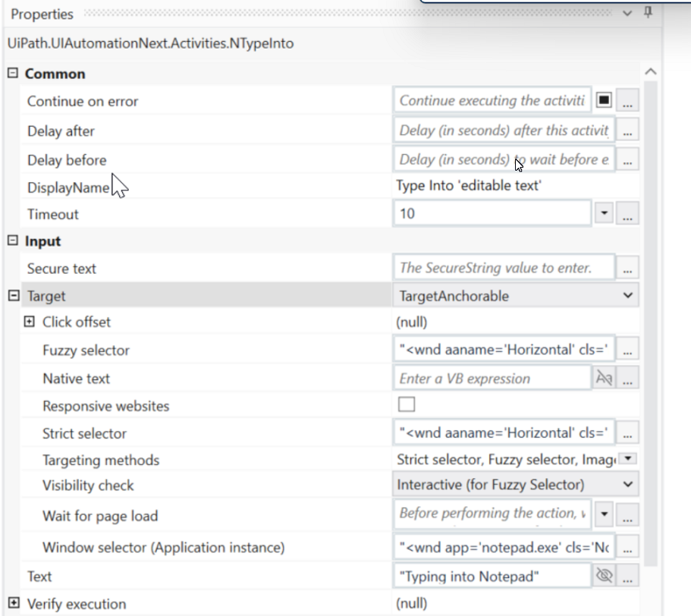Toggle the Continue on error checkbox

(604, 100)
